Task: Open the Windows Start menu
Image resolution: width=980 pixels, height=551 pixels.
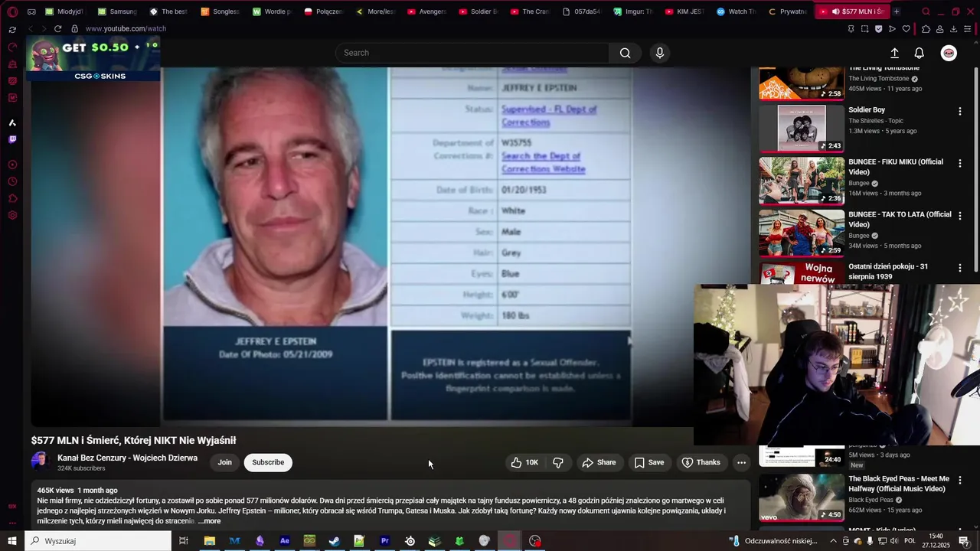Action: coord(12,541)
